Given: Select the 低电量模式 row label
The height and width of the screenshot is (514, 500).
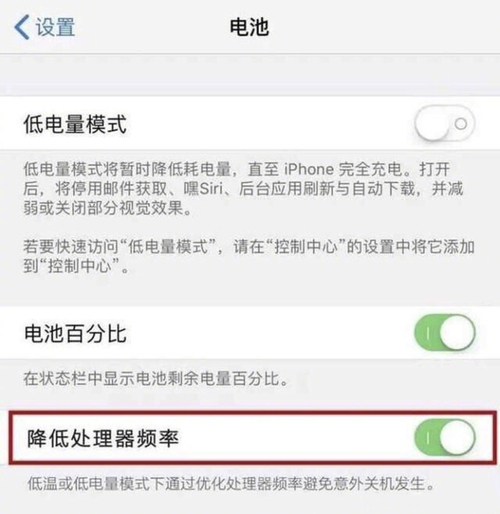Looking at the screenshot, I should click(75, 124).
